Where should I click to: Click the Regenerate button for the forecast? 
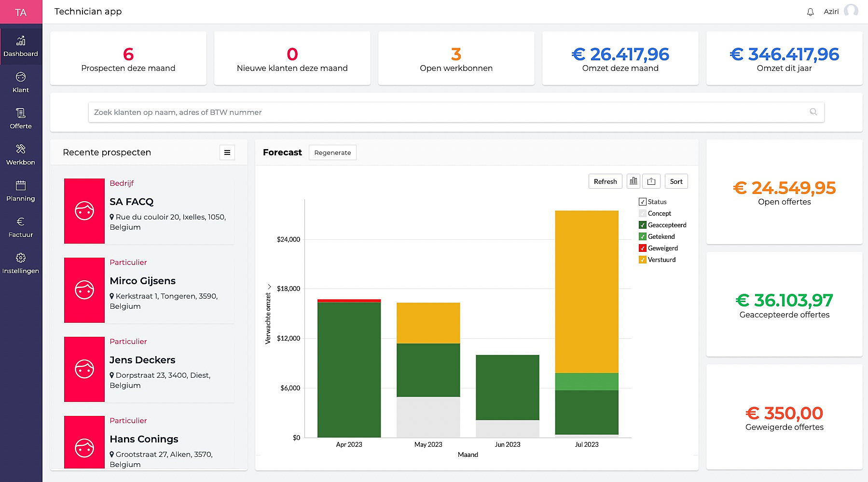(x=332, y=152)
